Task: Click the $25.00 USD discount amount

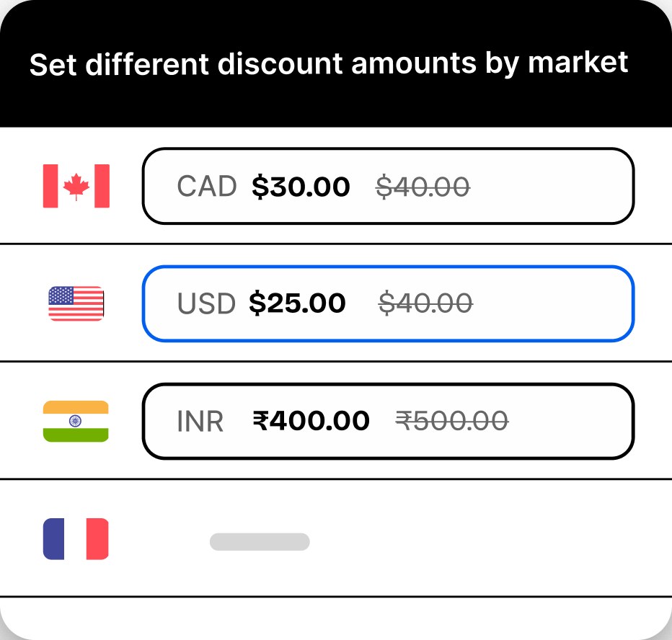Action: (297, 303)
